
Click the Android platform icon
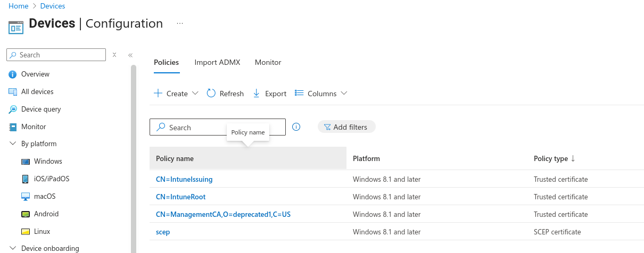coord(26,214)
